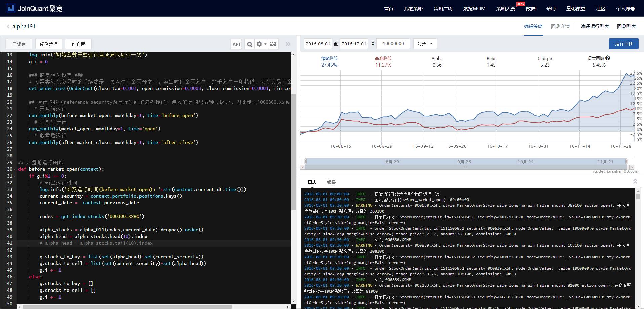This screenshot has height=309, width=644.
Task: Open 首页 in top navigation
Action: tap(389, 9)
